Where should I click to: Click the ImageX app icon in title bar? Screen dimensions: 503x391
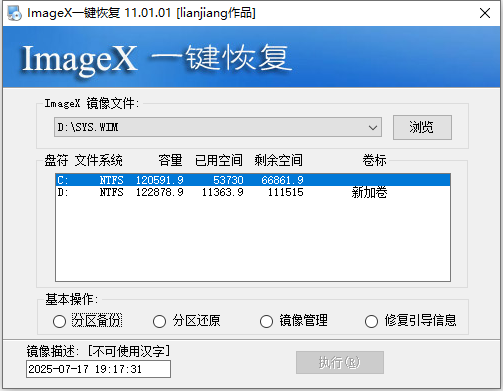[14, 13]
